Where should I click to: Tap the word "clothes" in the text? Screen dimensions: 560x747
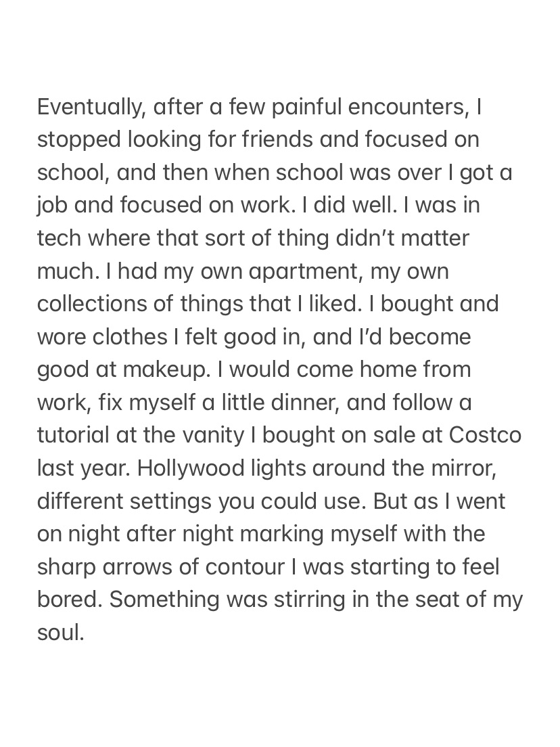point(129,337)
